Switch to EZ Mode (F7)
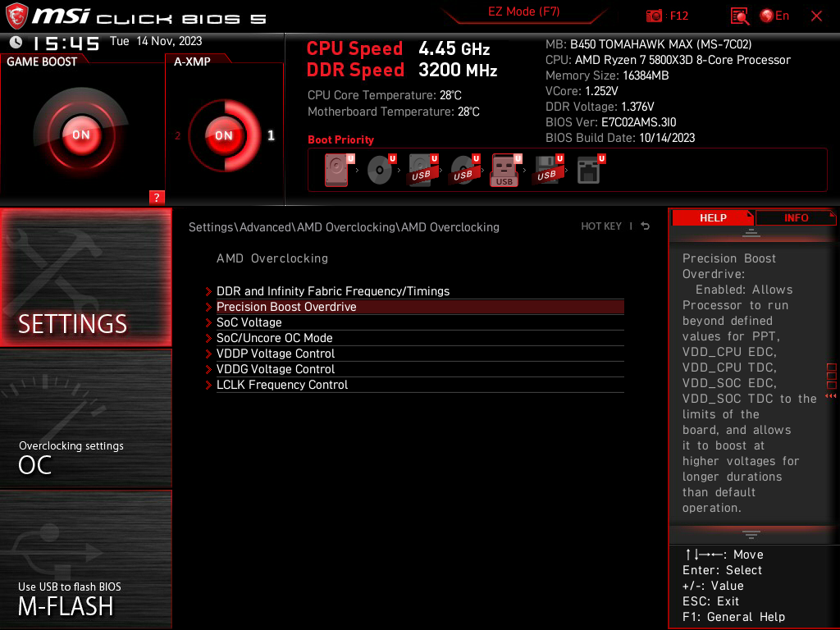The image size is (840, 630). point(523,11)
